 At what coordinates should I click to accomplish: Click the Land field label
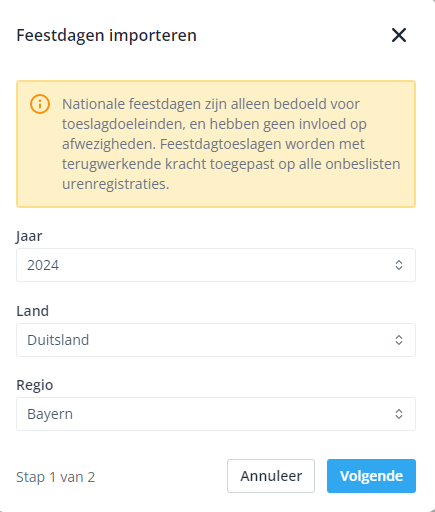33,311
